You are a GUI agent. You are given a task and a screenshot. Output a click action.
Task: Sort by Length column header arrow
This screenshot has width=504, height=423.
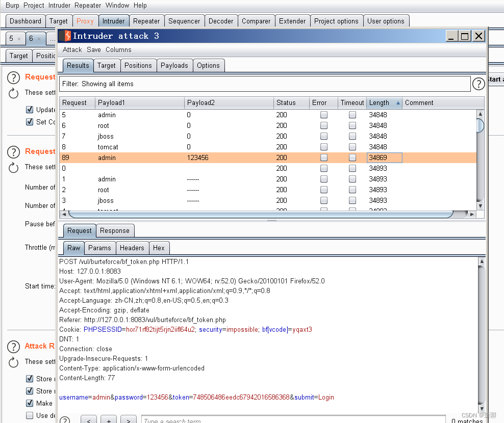pyautogui.click(x=398, y=103)
